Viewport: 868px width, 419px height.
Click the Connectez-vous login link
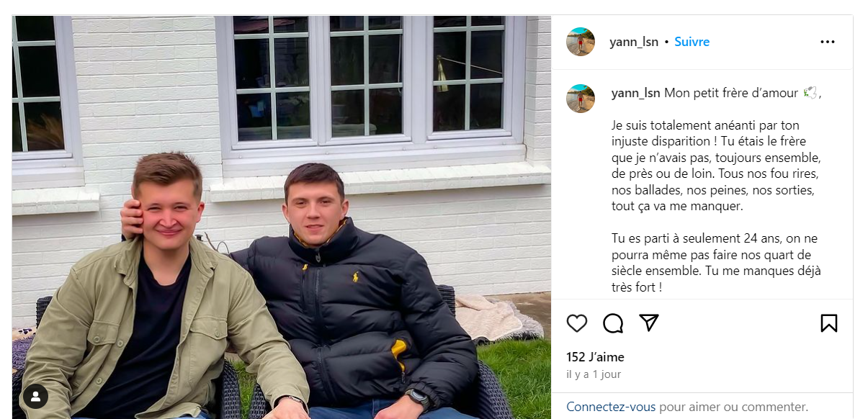[x=611, y=407]
